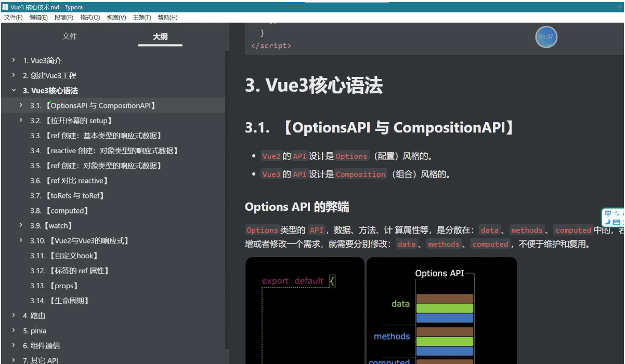Switch sidebar to the 文件 tab
The image size is (625, 364).
point(69,36)
